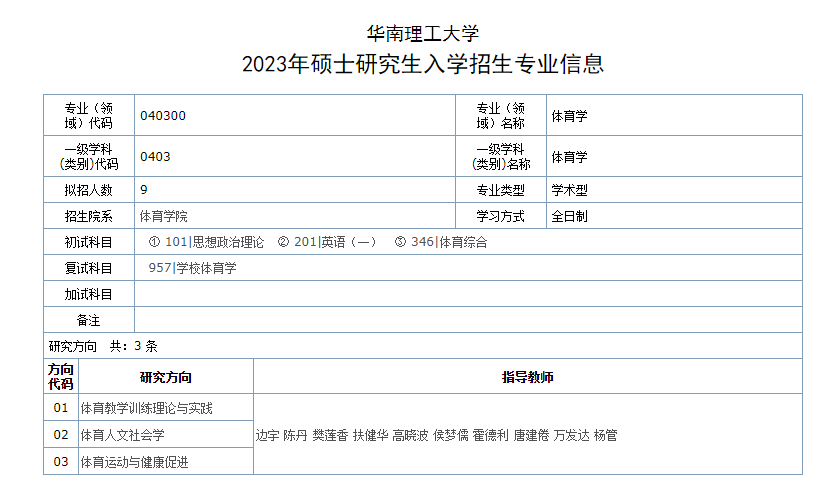Select subject 346|体育综合

[449, 242]
